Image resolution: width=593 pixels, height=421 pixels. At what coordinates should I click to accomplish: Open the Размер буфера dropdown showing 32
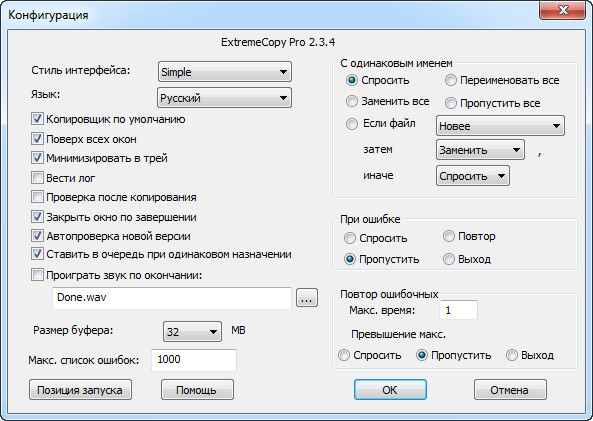click(192, 332)
